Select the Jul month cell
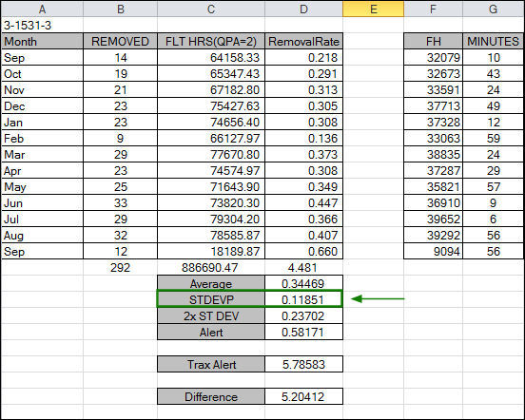Viewport: 525px width, 420px height. click(x=42, y=220)
